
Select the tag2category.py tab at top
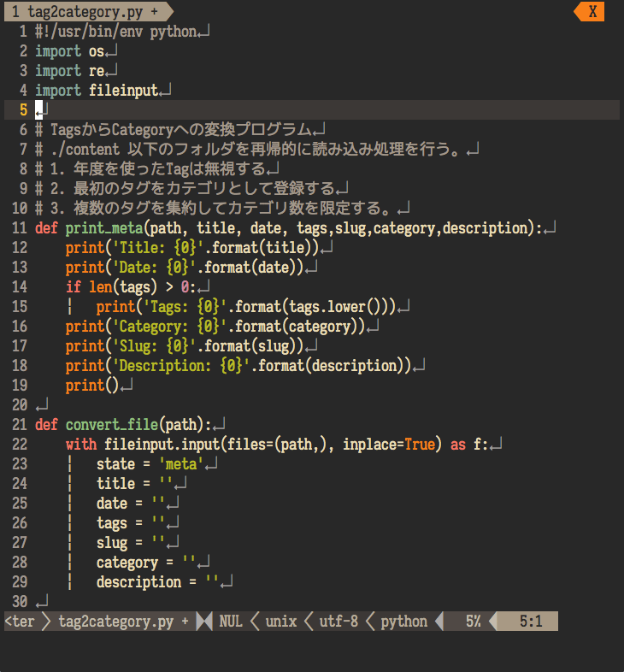(x=85, y=11)
